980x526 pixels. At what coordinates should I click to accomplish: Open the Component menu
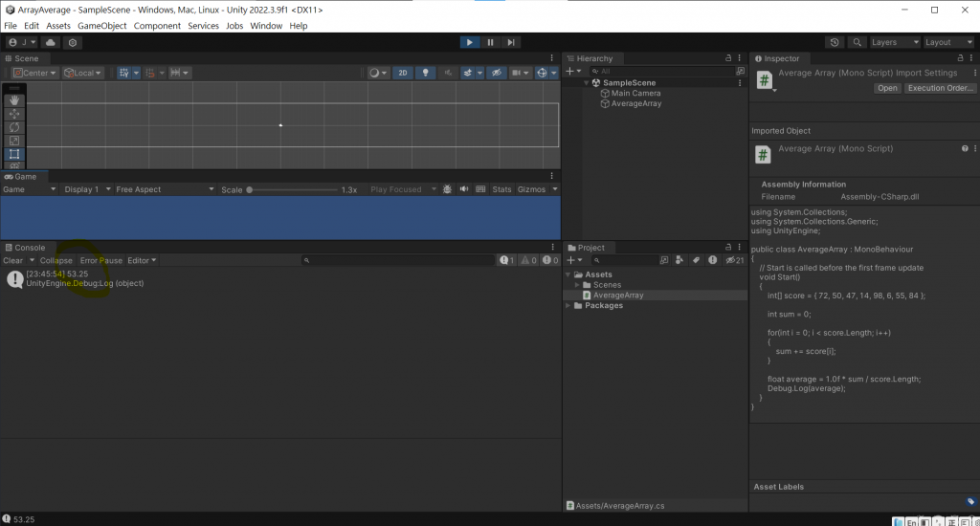pyautogui.click(x=157, y=26)
